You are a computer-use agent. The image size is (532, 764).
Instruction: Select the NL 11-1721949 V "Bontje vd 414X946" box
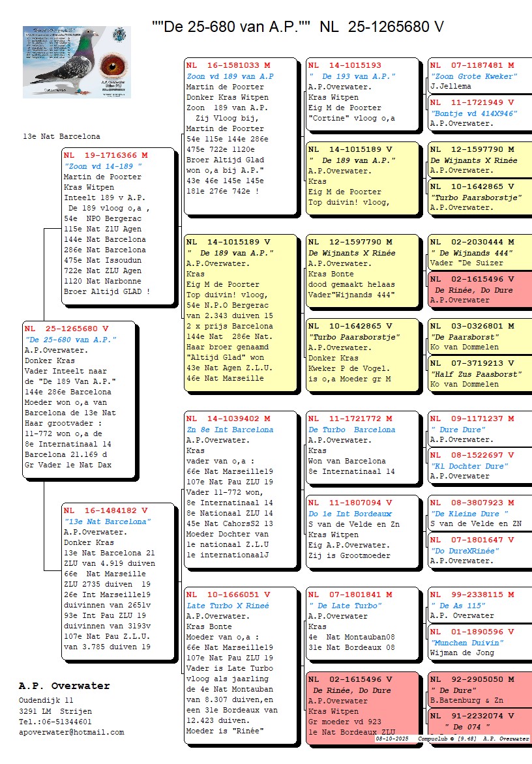tap(478, 112)
